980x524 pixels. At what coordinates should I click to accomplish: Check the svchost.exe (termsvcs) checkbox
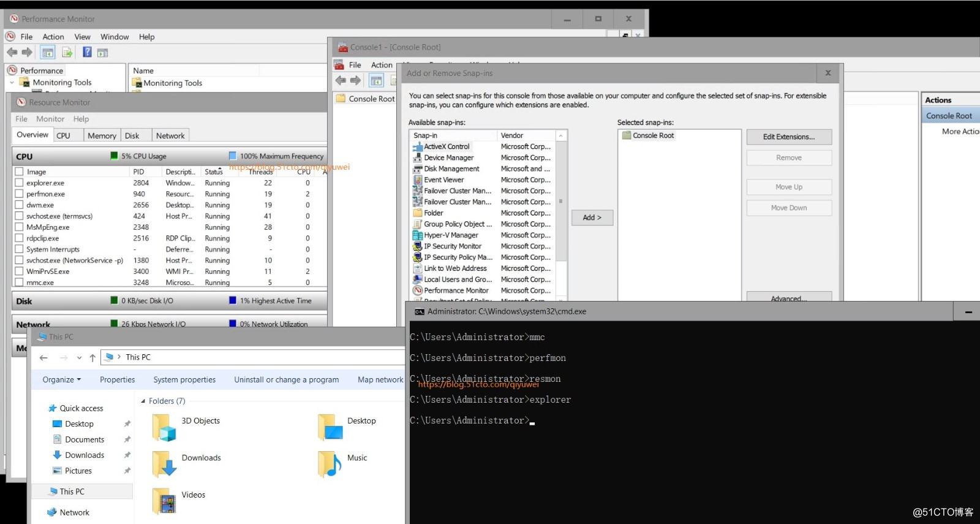click(19, 216)
